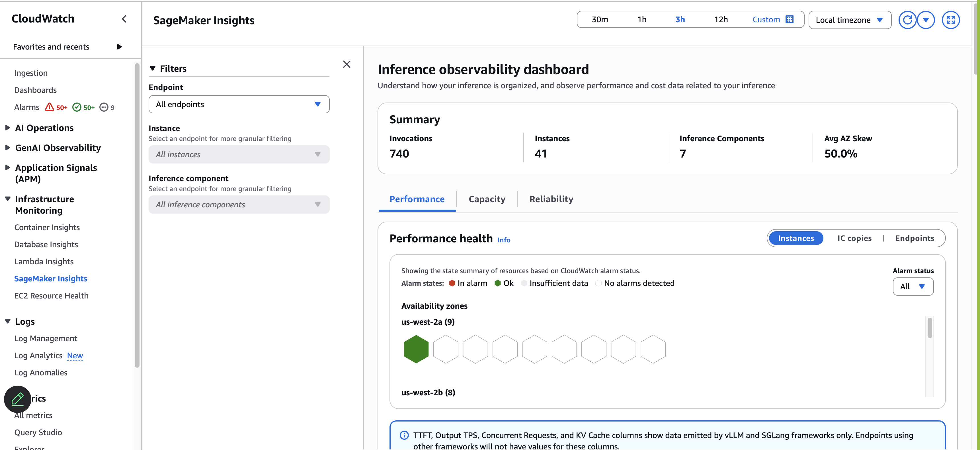The width and height of the screenshot is (980, 450).
Task: Click the in-alarm count warning icon
Action: (49, 107)
